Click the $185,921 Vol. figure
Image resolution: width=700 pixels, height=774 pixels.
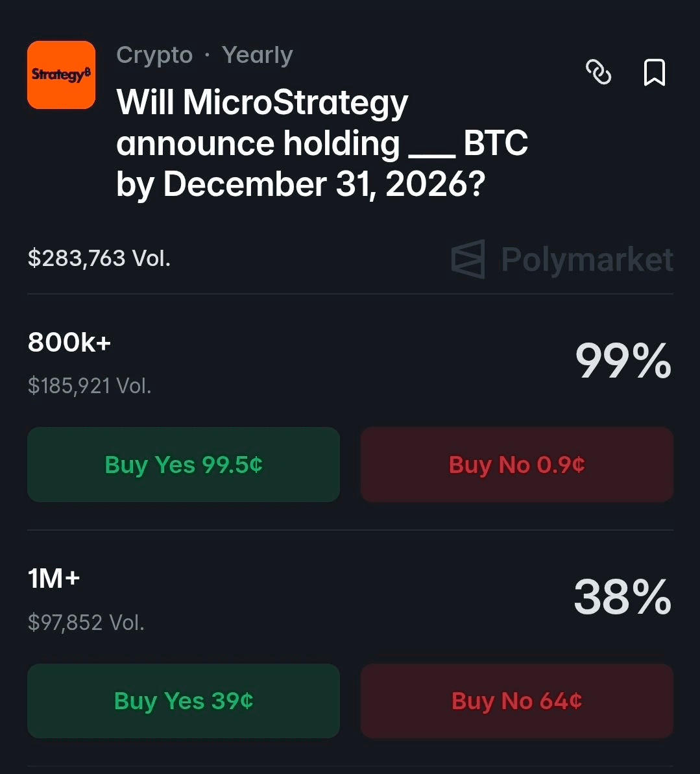(90, 386)
